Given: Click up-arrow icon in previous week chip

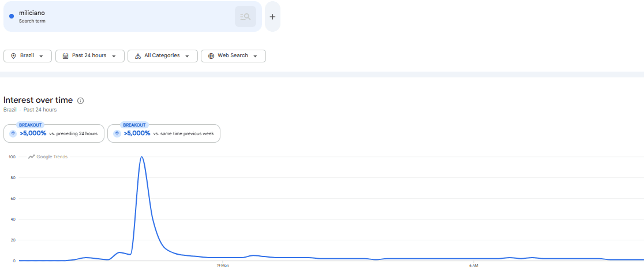Looking at the screenshot, I should coord(118,133).
